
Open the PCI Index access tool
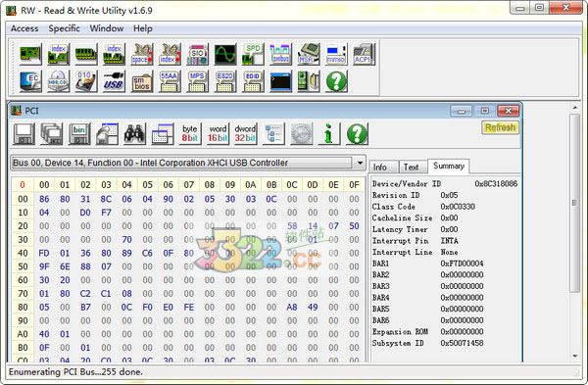point(58,54)
